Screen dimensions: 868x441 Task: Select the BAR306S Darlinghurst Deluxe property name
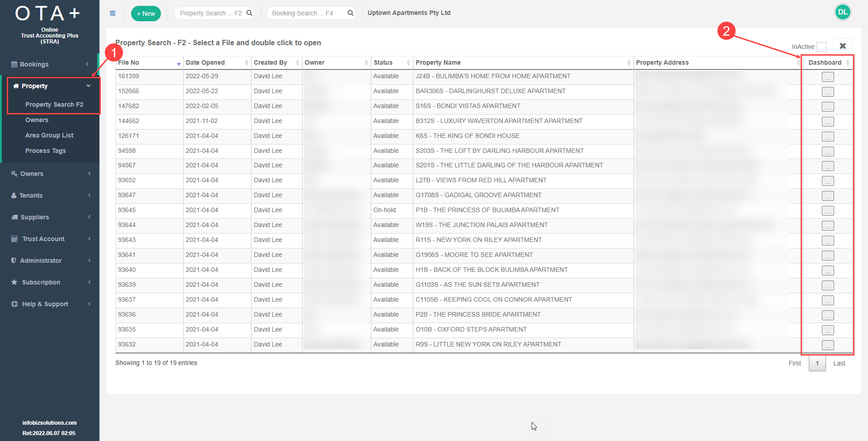coord(491,91)
